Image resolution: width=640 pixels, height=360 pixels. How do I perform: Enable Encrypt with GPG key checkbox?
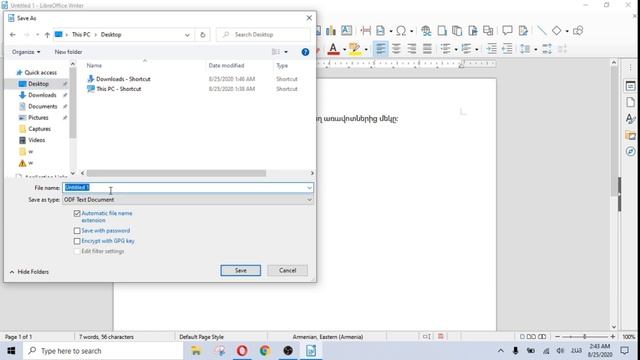[x=77, y=241]
